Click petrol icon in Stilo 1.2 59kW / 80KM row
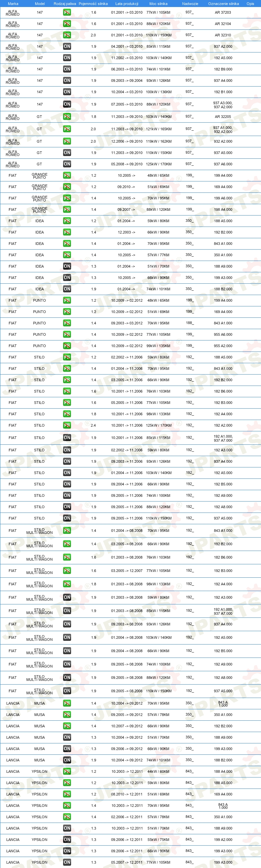 point(67,357)
